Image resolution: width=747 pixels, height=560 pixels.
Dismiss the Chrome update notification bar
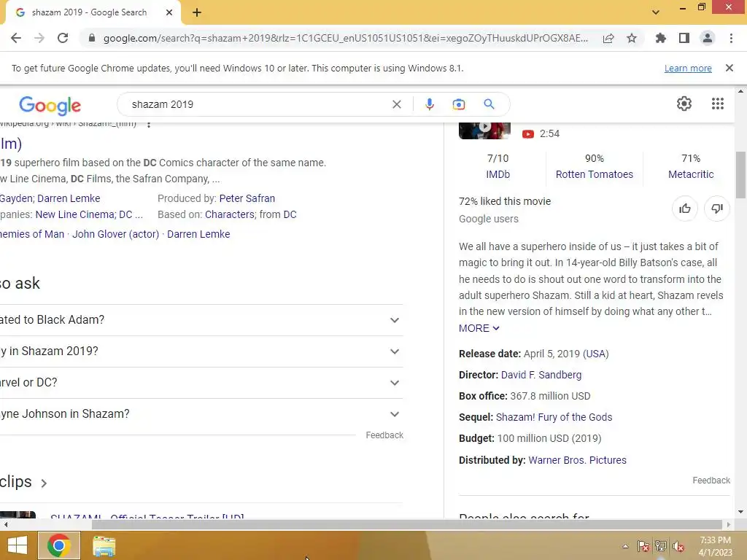point(729,68)
